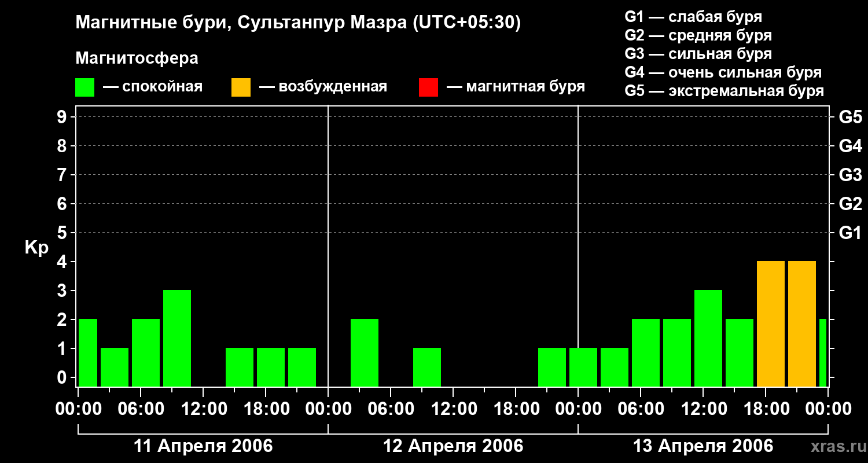Click the 'G4' label on the right axis
Image resolution: width=868 pixels, height=463 pixels.
pos(851,146)
